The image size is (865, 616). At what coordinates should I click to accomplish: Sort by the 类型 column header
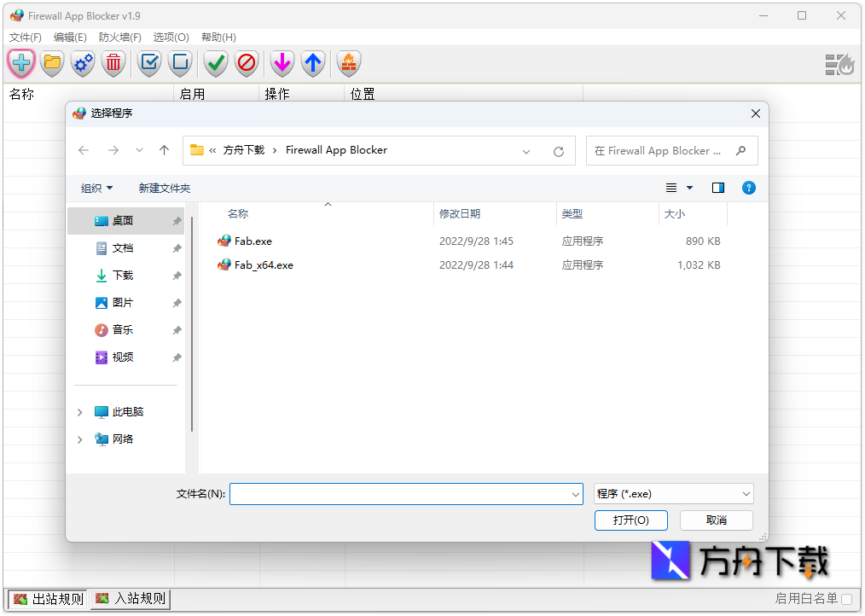[572, 213]
